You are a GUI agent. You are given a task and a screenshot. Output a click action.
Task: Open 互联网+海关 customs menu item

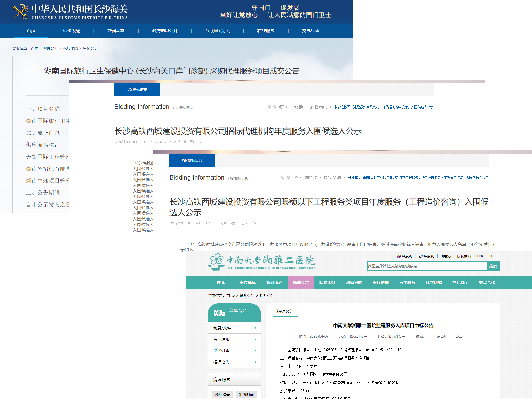(x=218, y=31)
